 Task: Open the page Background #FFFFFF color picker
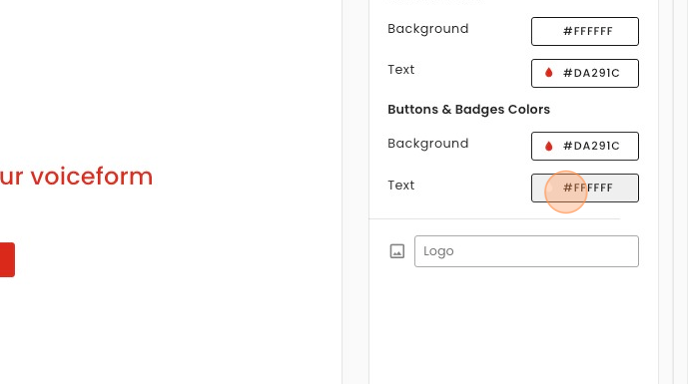(585, 31)
